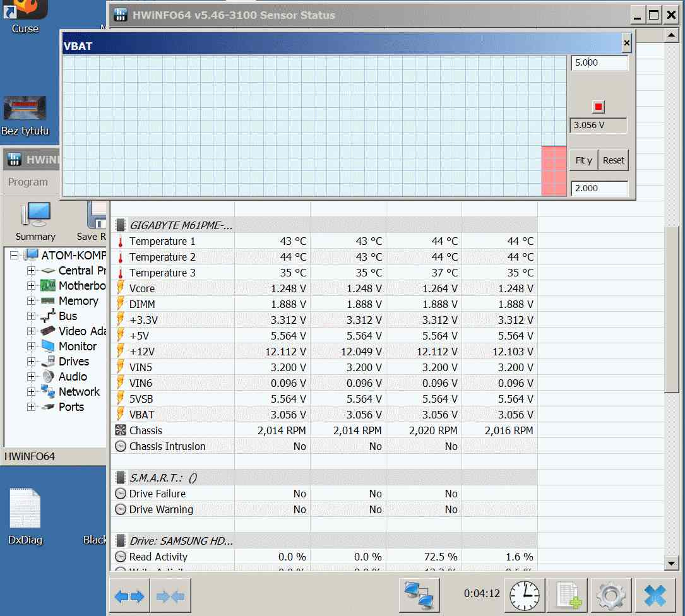
Task: Select the +3.3V voltage row
Action: coord(324,320)
